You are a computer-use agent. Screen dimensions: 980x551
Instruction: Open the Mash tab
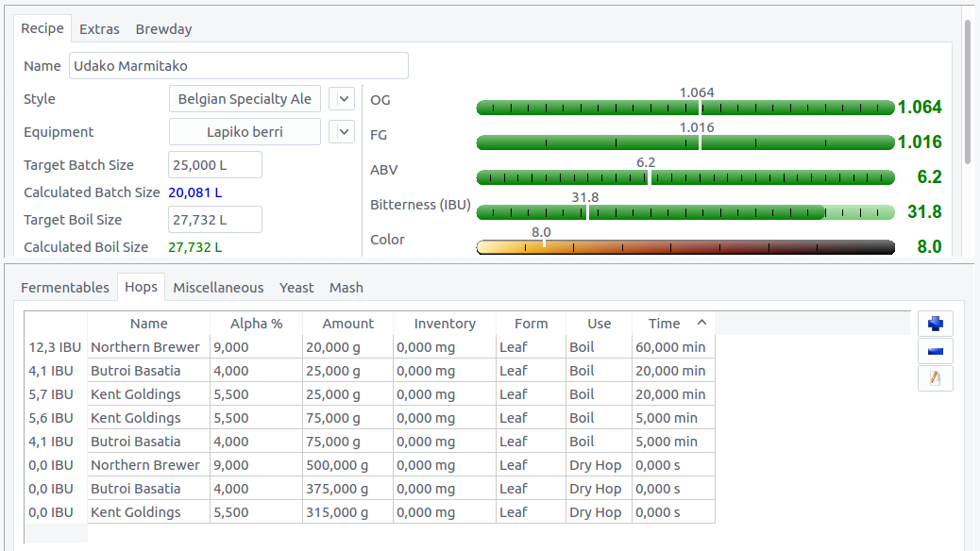[346, 288]
